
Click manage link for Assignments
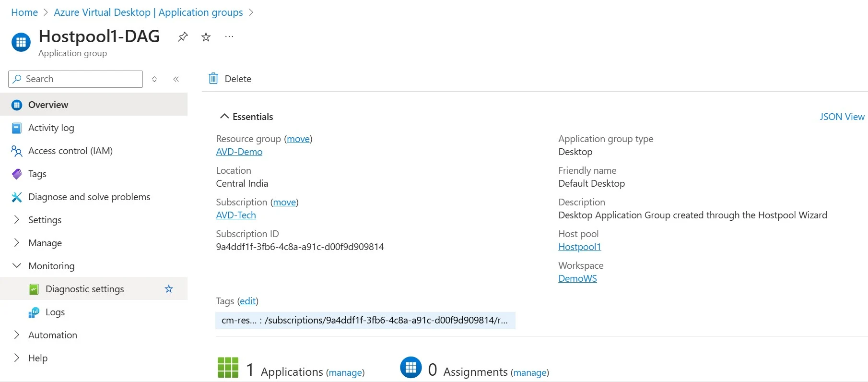[x=530, y=372]
